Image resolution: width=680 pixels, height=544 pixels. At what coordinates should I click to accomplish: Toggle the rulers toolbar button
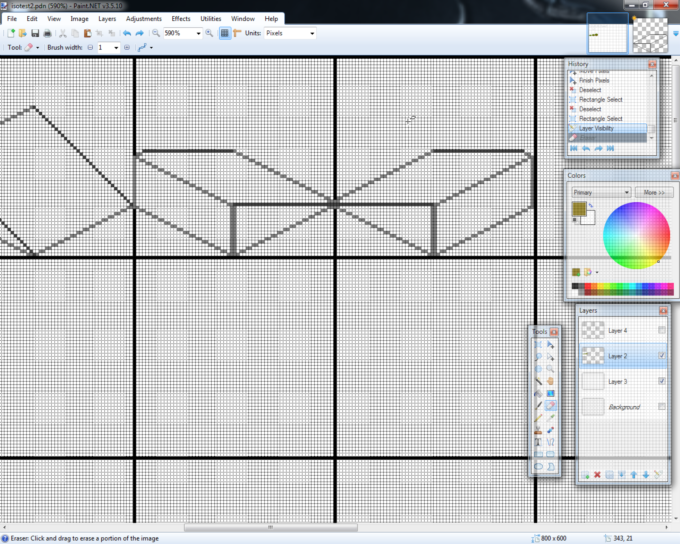coord(237,33)
